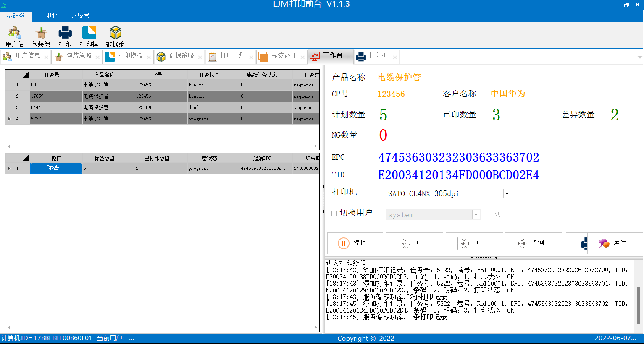
Task: Switch to the 打印计划 tab
Action: [230, 56]
